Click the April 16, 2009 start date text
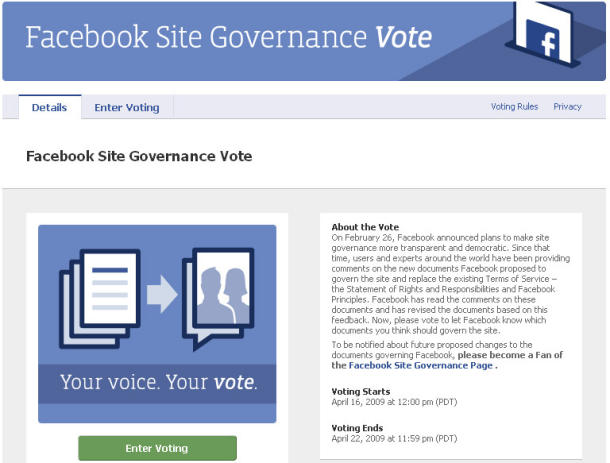This screenshot has height=463, width=610. tap(394, 402)
